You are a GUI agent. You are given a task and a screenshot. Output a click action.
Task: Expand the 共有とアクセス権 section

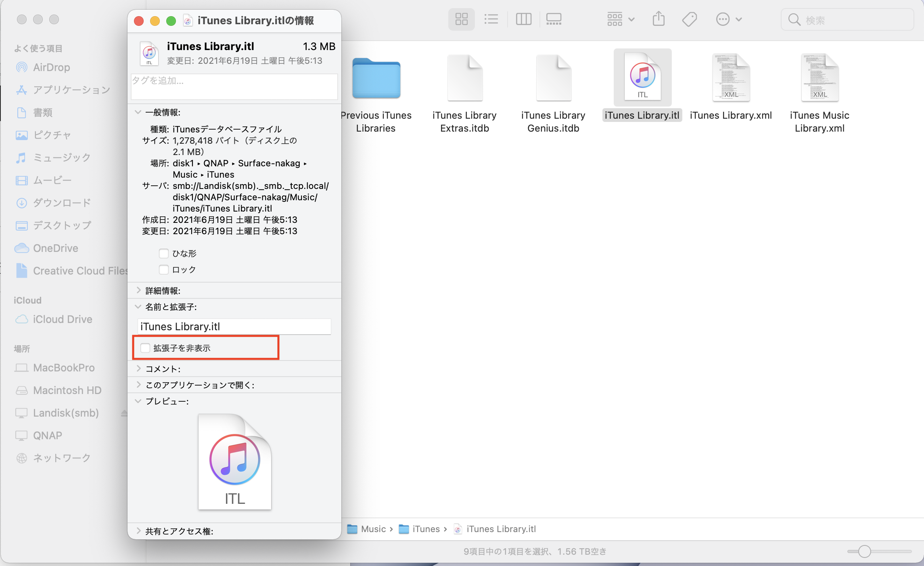[138, 531]
